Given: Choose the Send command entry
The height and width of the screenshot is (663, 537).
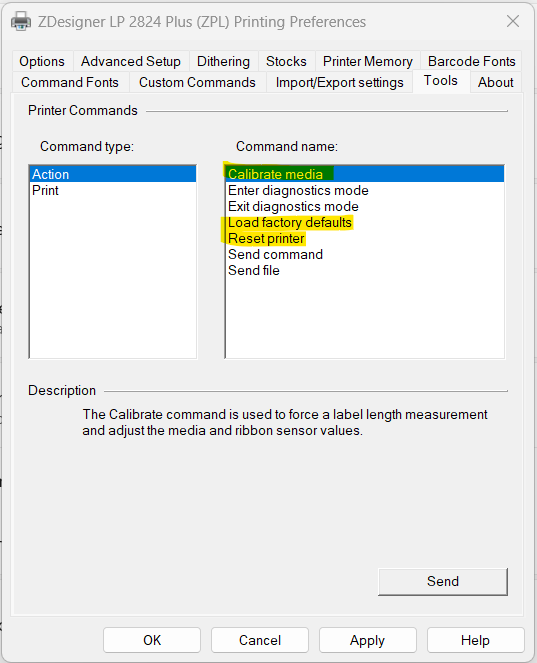Looking at the screenshot, I should (x=365, y=255).
